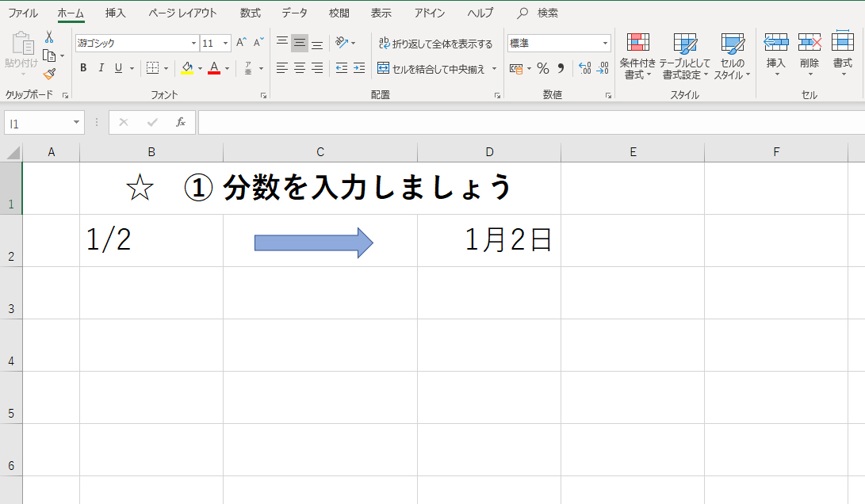
Task: Open the 挿入 (Insert) ribbon tab
Action: point(116,13)
